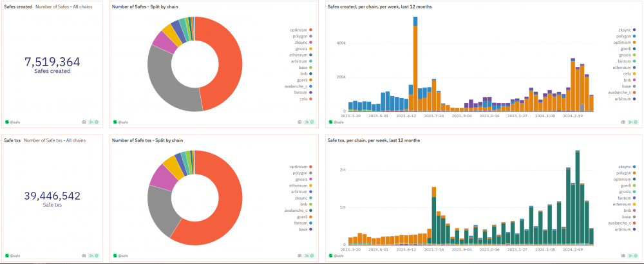Click 3h refresh badge in Safes created per week panel
644x264 pixels.
click(x=634, y=122)
